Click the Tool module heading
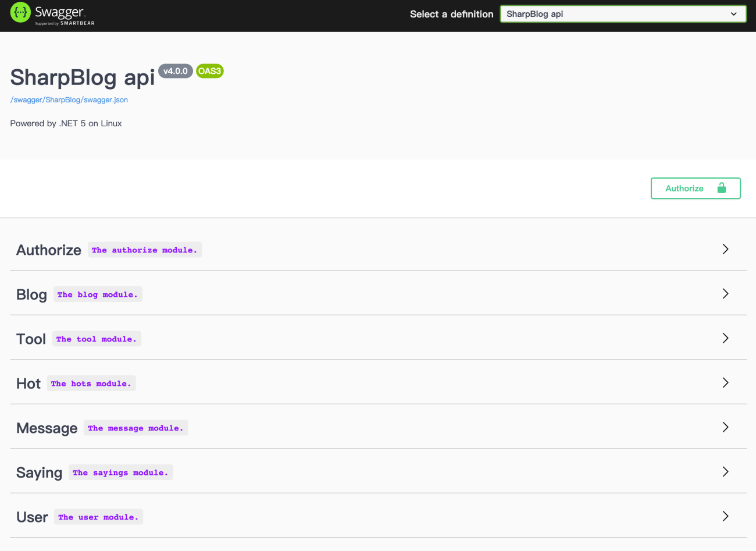Image resolution: width=756 pixels, height=551 pixels. (31, 339)
